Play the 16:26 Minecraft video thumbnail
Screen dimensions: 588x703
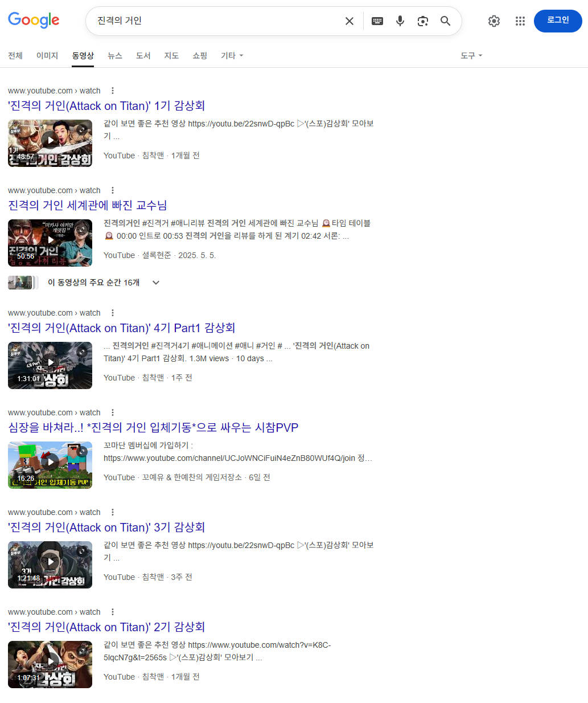(x=50, y=465)
